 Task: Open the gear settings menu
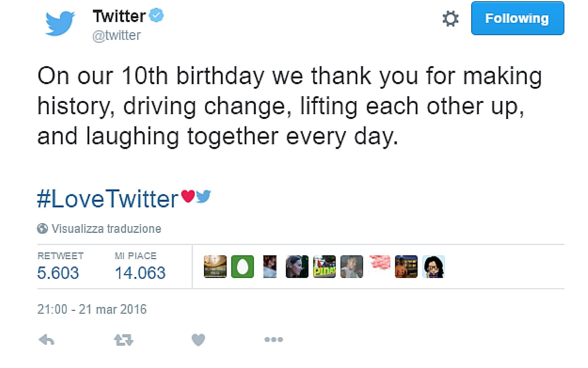click(450, 19)
